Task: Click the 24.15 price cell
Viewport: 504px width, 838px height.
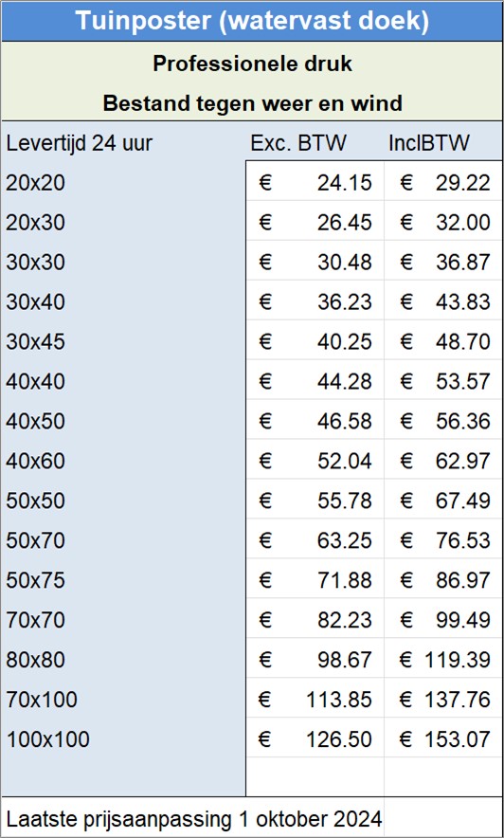Action: (x=315, y=183)
